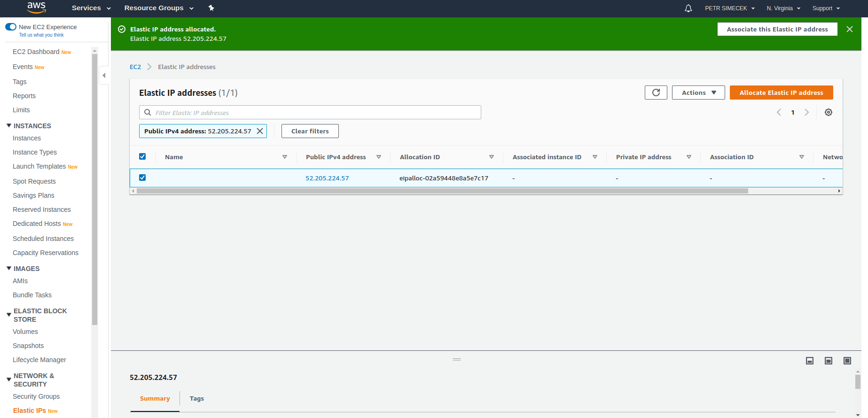Viewport: 868px width, 418px height.
Task: Open Security Groups in sidebar
Action: coord(36,396)
